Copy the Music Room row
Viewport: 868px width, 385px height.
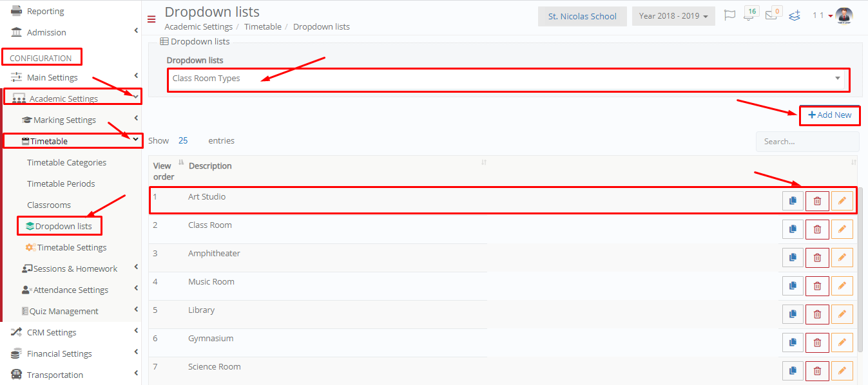(x=793, y=286)
